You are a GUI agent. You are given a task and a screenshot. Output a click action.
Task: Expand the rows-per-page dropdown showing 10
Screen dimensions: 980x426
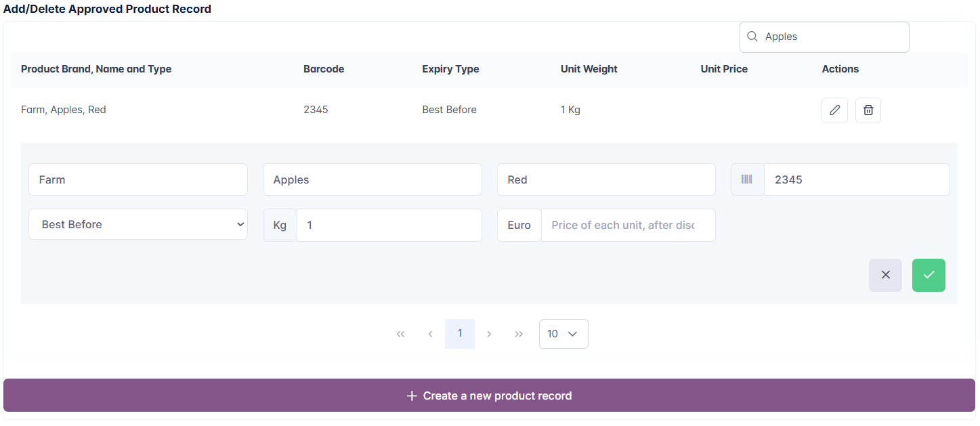click(x=563, y=334)
